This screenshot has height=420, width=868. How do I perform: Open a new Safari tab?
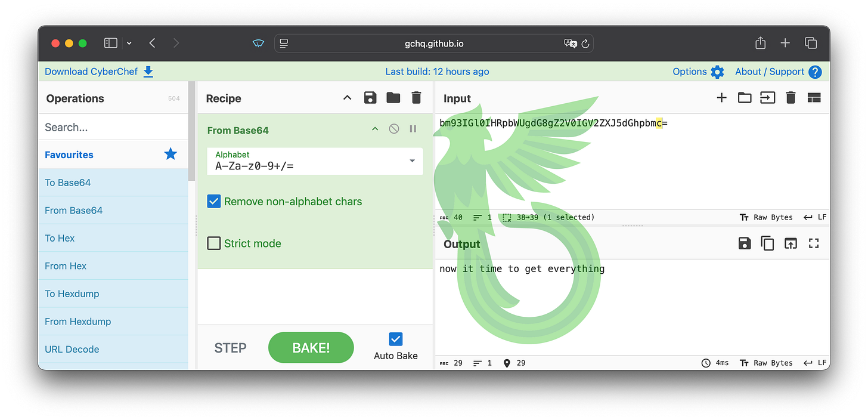click(785, 43)
